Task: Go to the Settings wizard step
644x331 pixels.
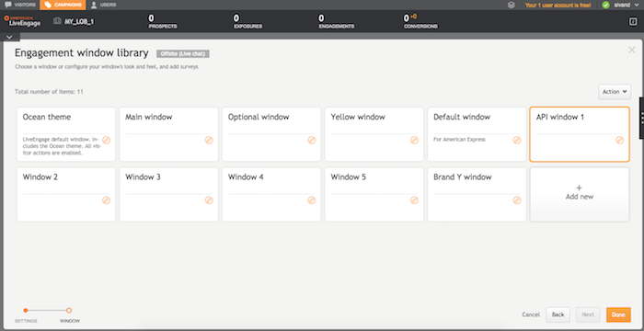Action: [x=26, y=311]
